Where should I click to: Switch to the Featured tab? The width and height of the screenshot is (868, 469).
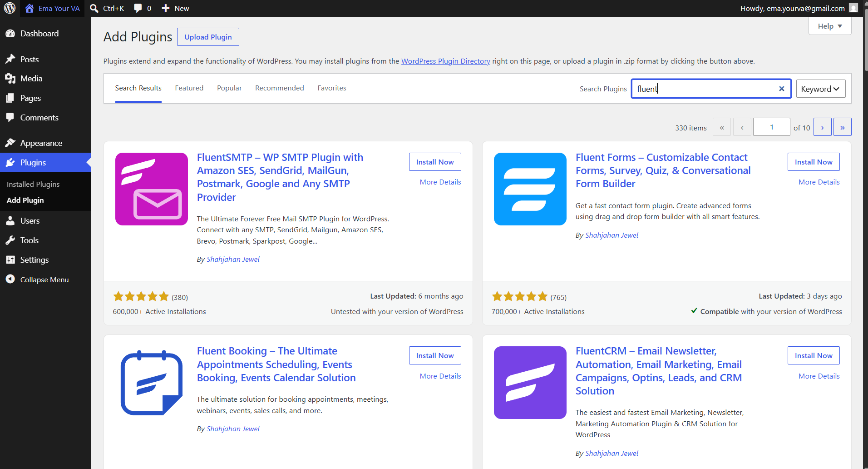click(x=189, y=88)
